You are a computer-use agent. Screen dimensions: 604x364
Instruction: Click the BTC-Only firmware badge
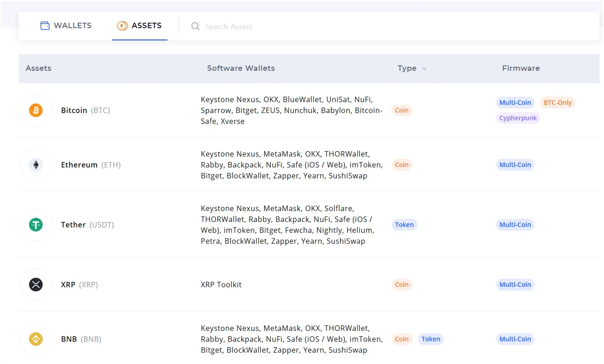(558, 103)
